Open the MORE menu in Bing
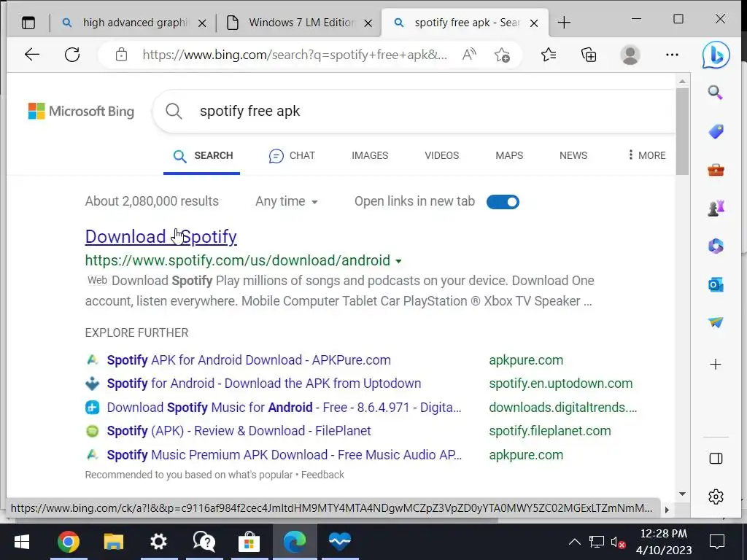747x560 pixels. click(x=646, y=155)
